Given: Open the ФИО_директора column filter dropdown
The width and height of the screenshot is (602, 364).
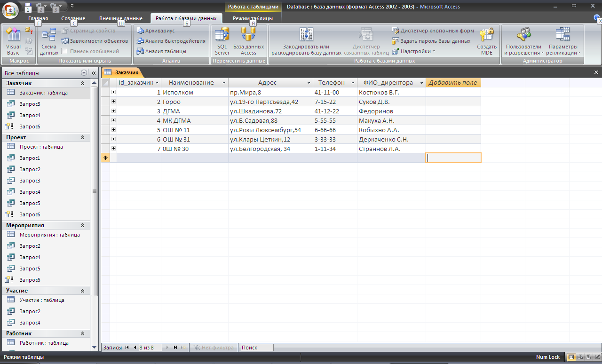Looking at the screenshot, I should (422, 83).
